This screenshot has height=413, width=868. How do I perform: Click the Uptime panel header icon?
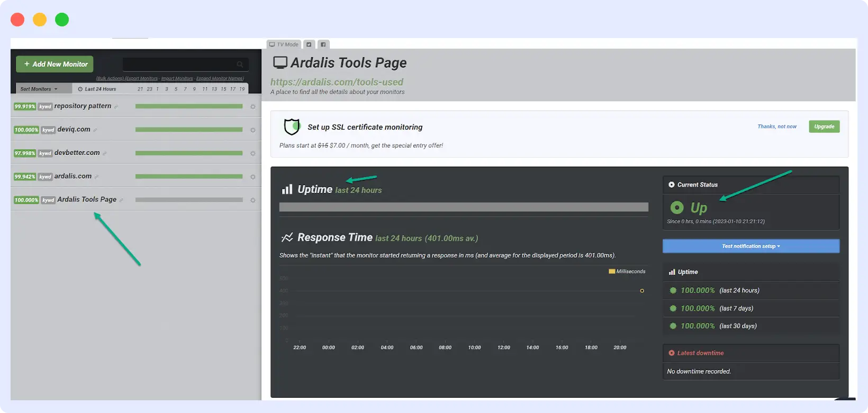[672, 272]
